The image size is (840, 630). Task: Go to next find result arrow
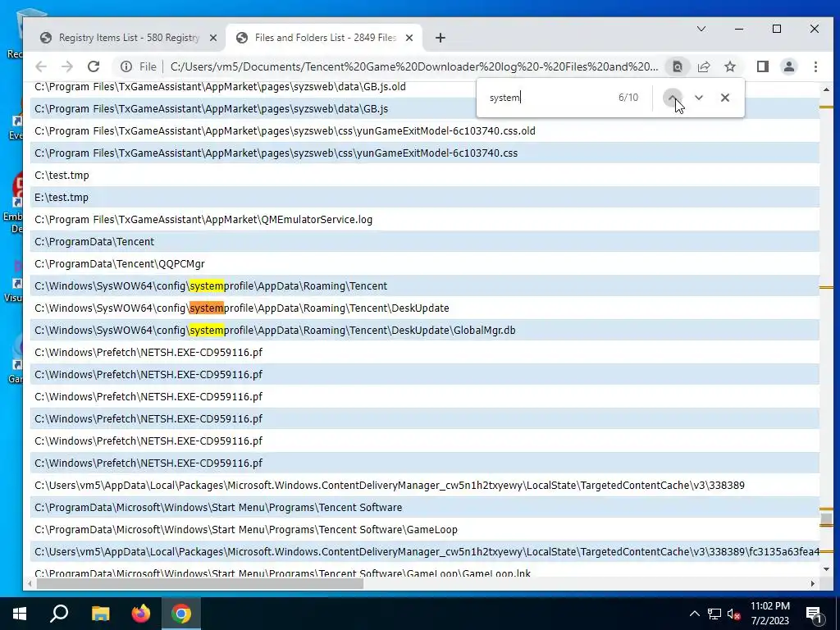699,98
